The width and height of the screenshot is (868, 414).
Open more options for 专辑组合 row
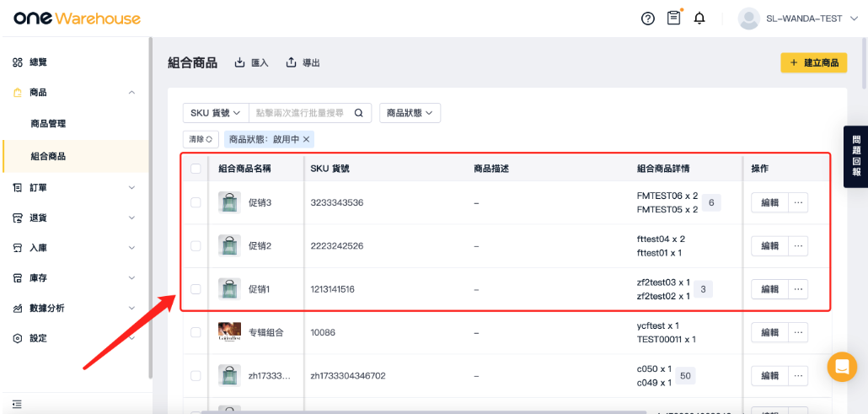point(798,332)
